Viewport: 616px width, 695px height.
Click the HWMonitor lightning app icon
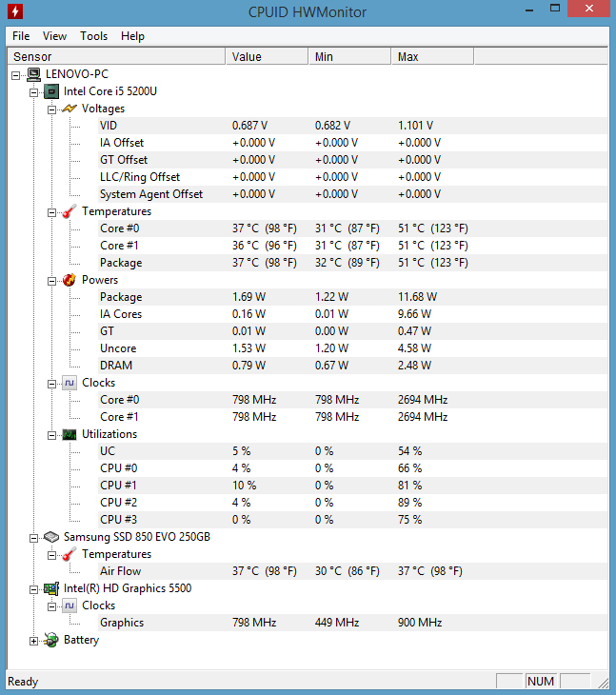click(x=15, y=11)
